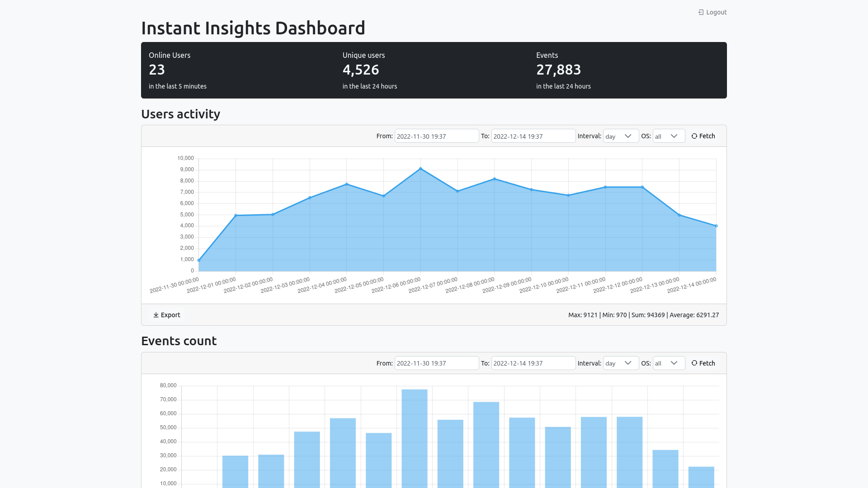Click Fetch refresh icon in Events count
Viewport: 868px width, 488px height.
pos(694,363)
